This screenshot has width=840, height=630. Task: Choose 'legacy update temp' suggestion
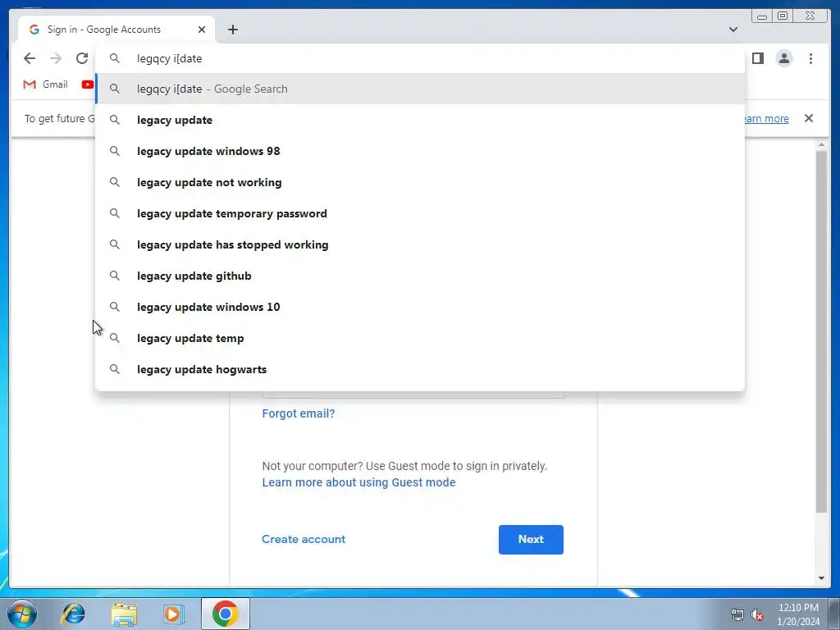(x=420, y=338)
